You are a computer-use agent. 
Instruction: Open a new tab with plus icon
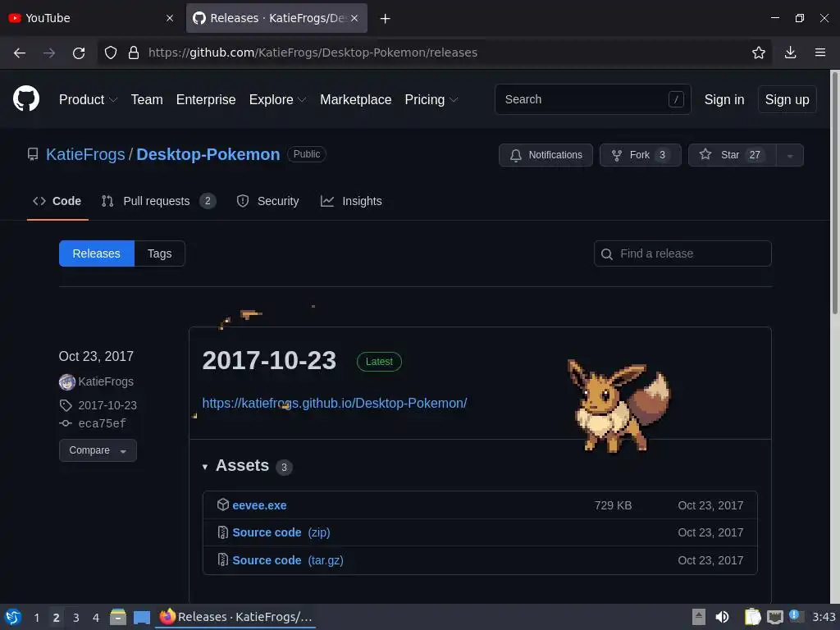[385, 18]
